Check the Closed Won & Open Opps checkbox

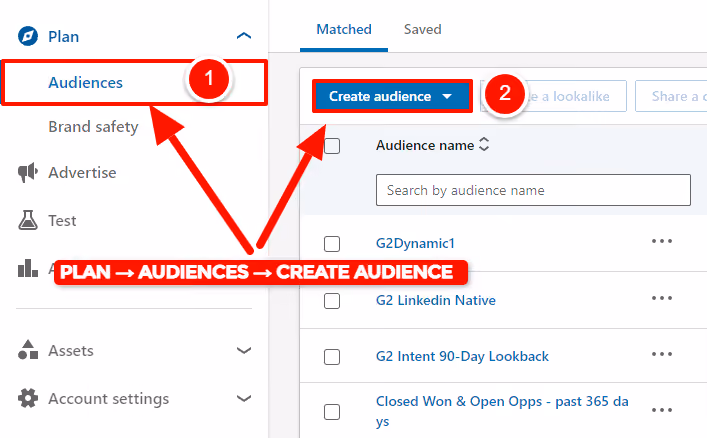tap(332, 412)
